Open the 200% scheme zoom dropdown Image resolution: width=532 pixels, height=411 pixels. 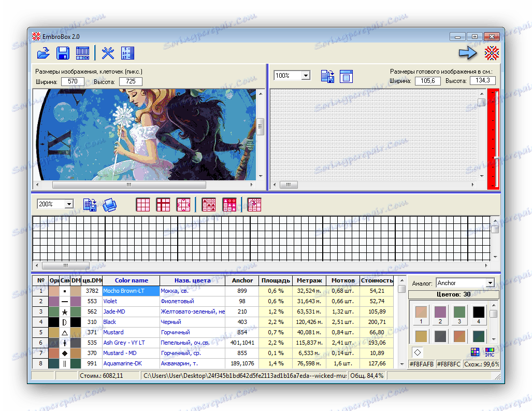[69, 204]
